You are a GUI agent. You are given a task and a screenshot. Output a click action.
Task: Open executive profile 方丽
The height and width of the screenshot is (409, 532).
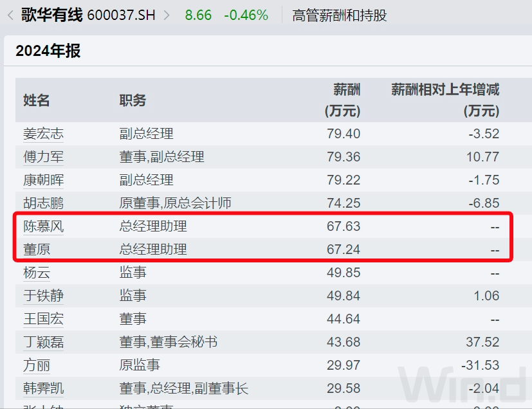pos(36,365)
